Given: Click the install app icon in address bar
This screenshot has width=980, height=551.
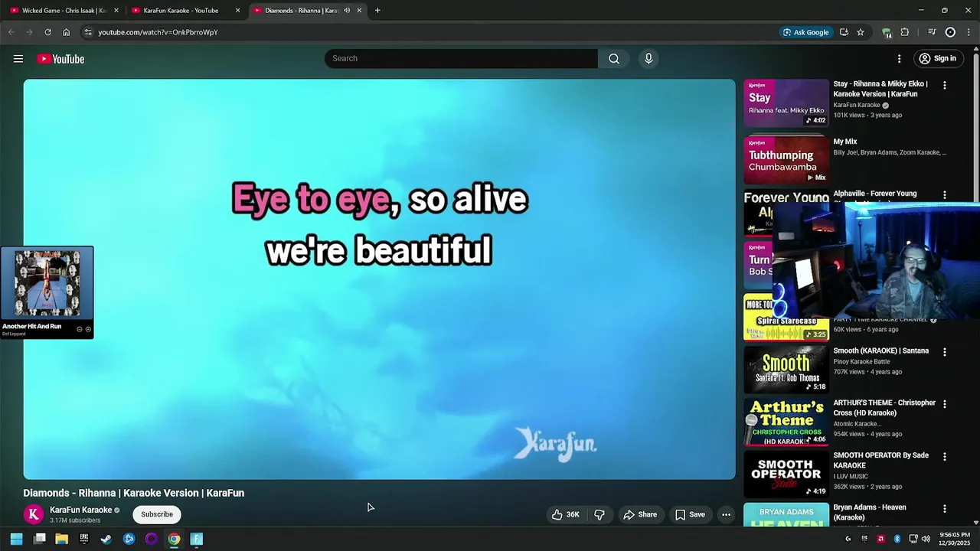Looking at the screenshot, I should point(844,32).
